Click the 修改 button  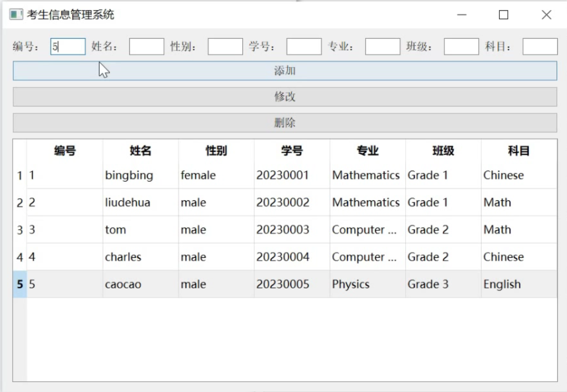(285, 97)
